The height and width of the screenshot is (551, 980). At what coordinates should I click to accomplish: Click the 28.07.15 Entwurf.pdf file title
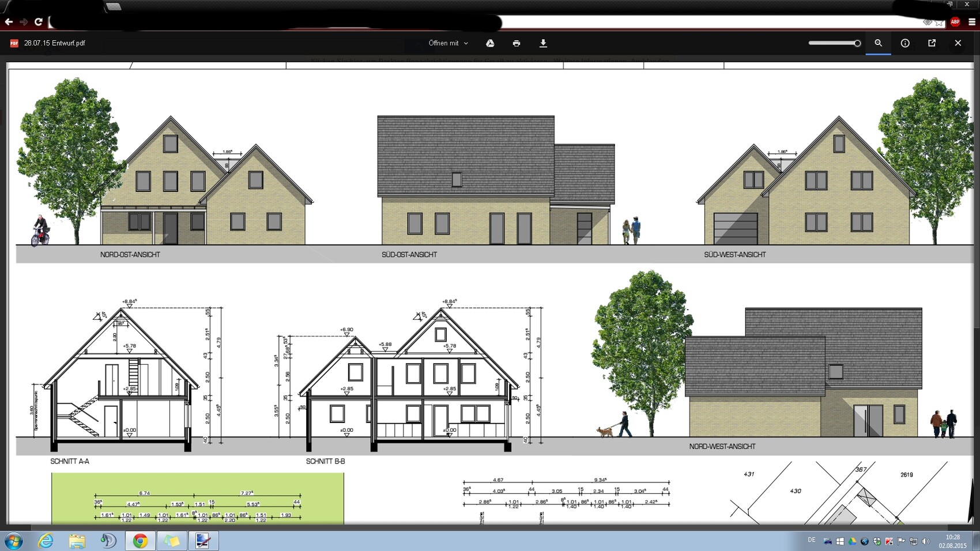click(x=54, y=43)
